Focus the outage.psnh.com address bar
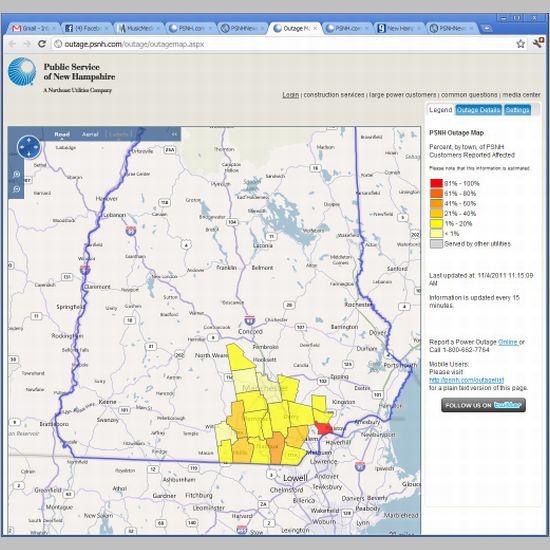Viewport: 550px width, 550px height. [x=289, y=44]
